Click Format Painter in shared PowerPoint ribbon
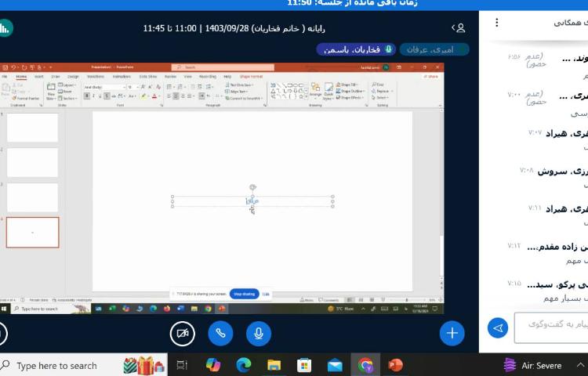588x376 pixels. tap(26, 98)
